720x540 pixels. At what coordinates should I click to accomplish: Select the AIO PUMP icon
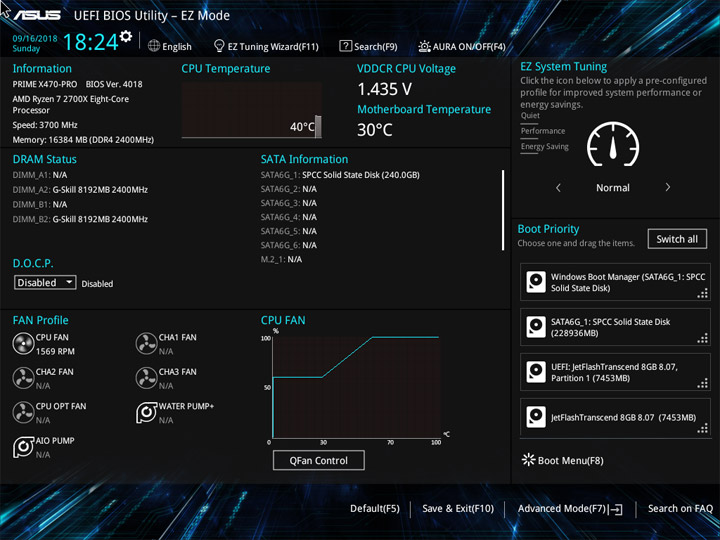23,447
